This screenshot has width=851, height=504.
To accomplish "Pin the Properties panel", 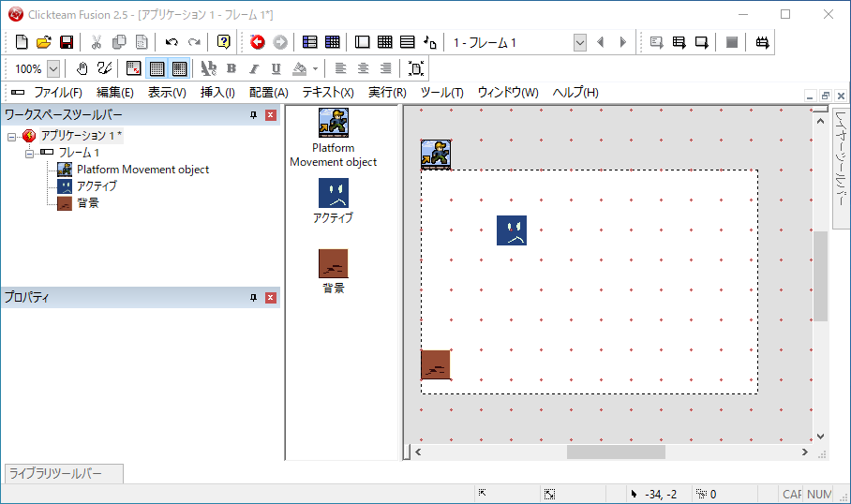I will (253, 298).
